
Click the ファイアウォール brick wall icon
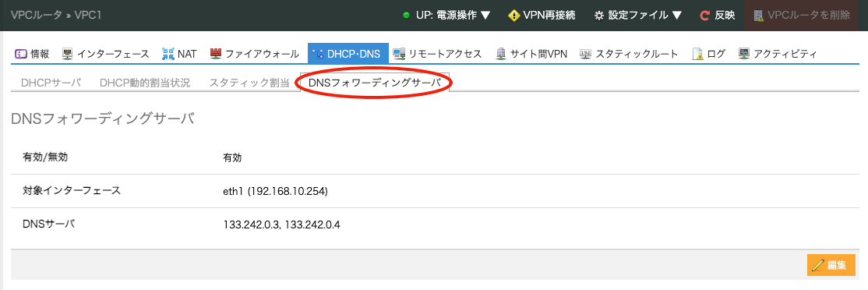pos(216,54)
